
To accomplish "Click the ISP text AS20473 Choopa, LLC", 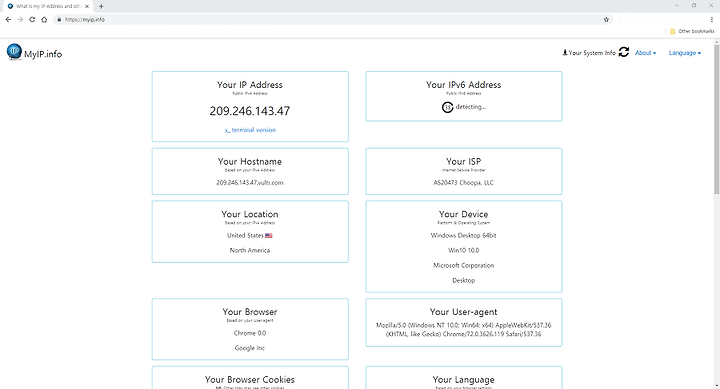I will point(463,182).
